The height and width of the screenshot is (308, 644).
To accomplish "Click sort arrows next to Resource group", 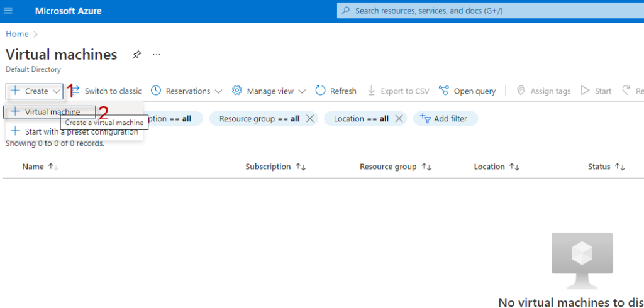I will [x=427, y=167].
